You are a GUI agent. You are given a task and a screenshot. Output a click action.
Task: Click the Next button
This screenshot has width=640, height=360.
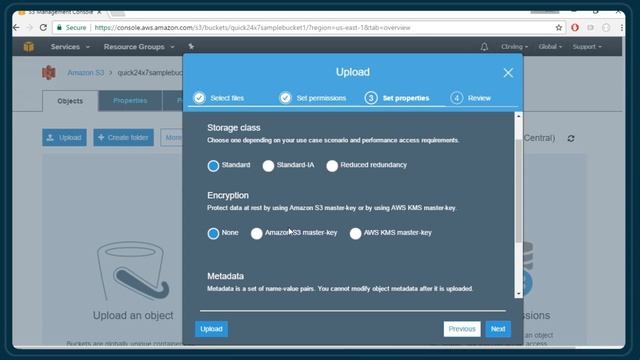(498, 329)
